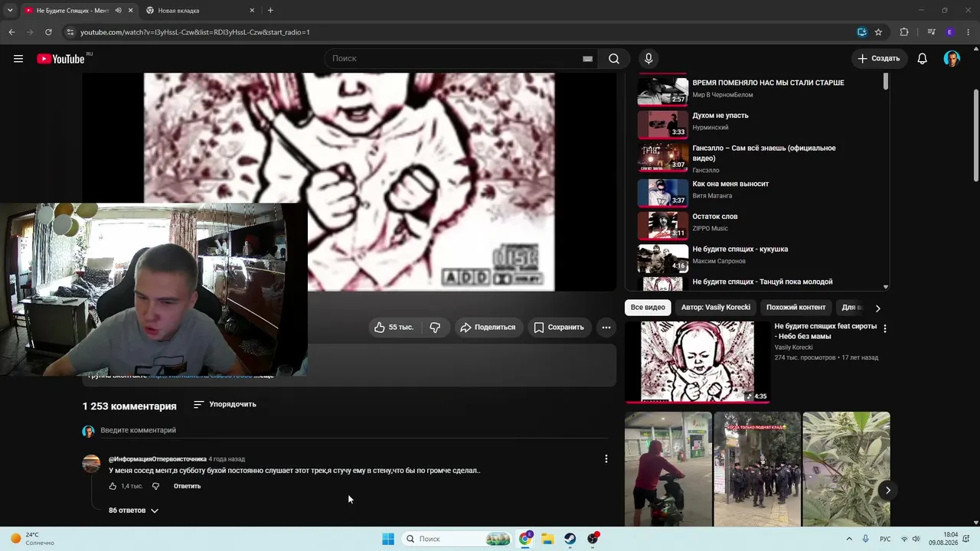Reload the YouTube page
Viewport: 980px width, 551px height.
coord(48,32)
